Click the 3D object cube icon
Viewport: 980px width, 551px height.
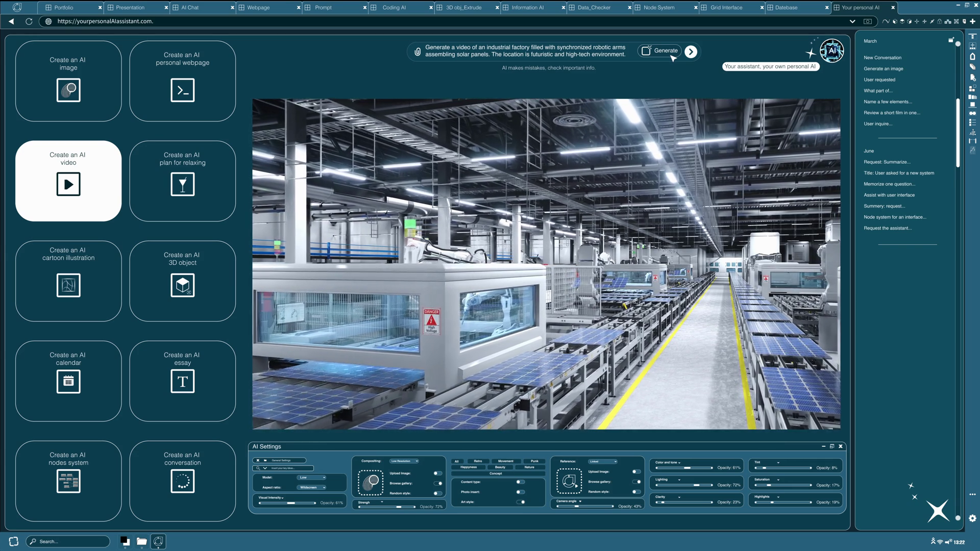pos(182,285)
